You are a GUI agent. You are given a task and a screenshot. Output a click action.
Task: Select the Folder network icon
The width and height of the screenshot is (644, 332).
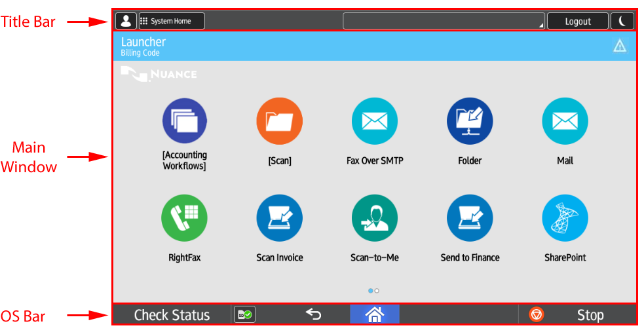pyautogui.click(x=470, y=121)
